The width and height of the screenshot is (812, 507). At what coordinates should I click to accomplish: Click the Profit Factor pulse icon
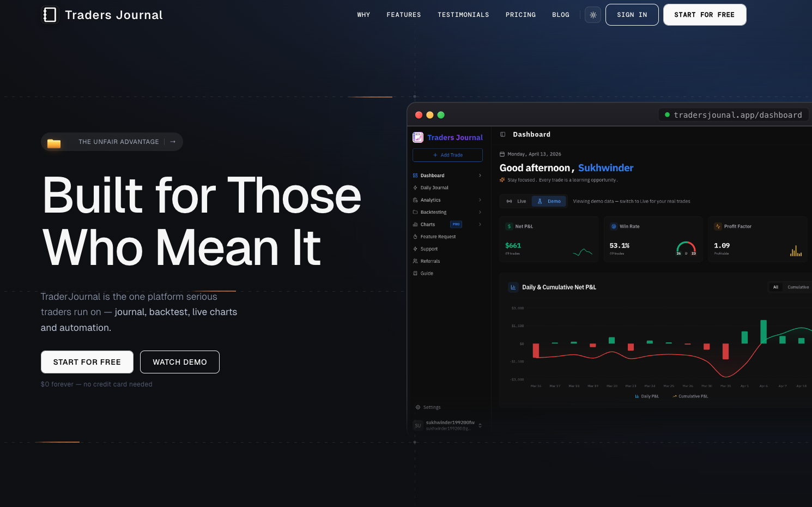click(x=718, y=226)
